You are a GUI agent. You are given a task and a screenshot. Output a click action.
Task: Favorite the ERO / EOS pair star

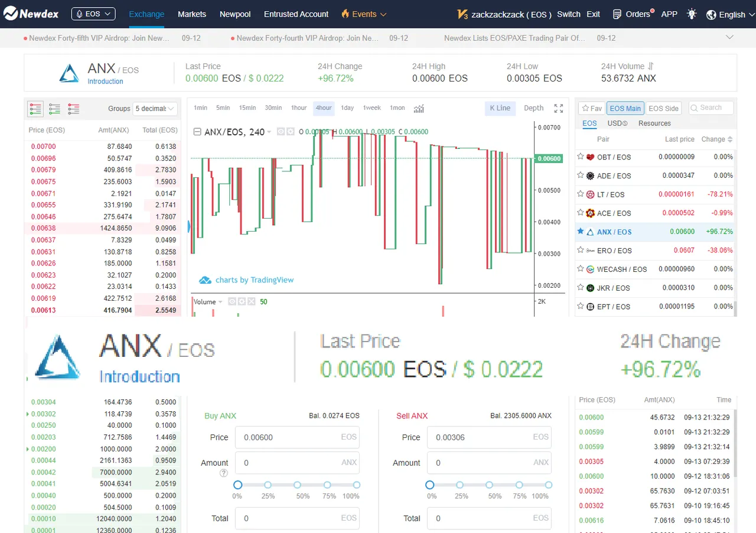[x=581, y=250]
